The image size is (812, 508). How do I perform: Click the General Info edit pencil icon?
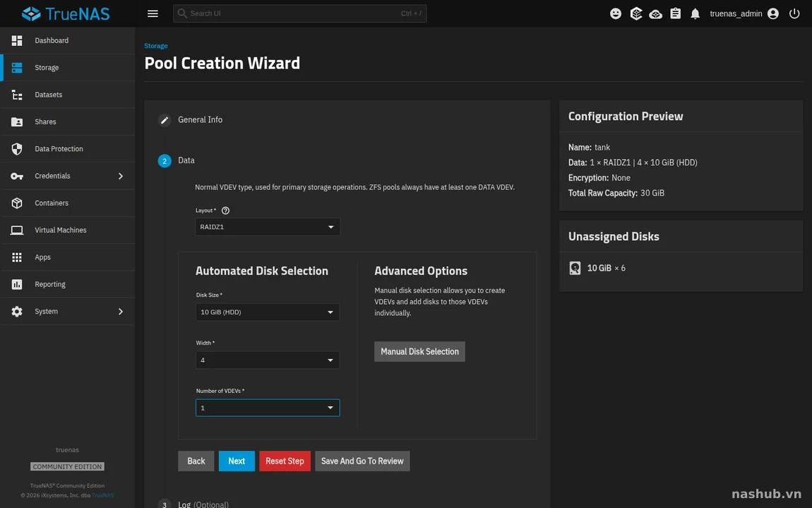coord(165,120)
